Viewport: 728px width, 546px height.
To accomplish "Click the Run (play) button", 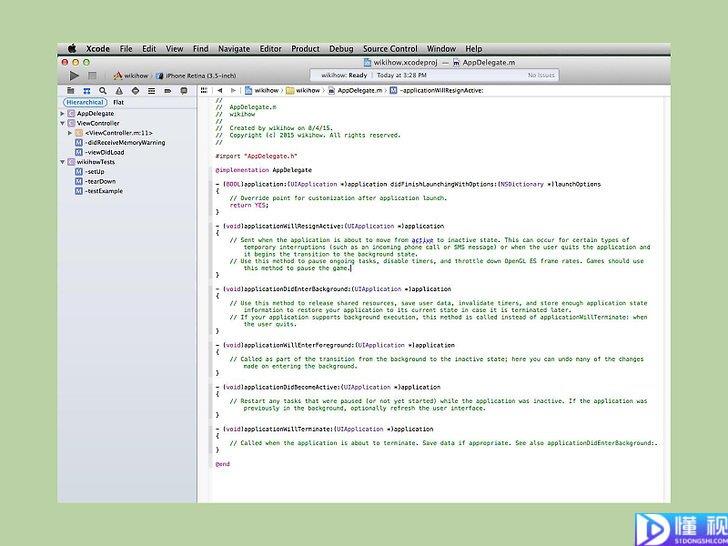I will point(74,76).
